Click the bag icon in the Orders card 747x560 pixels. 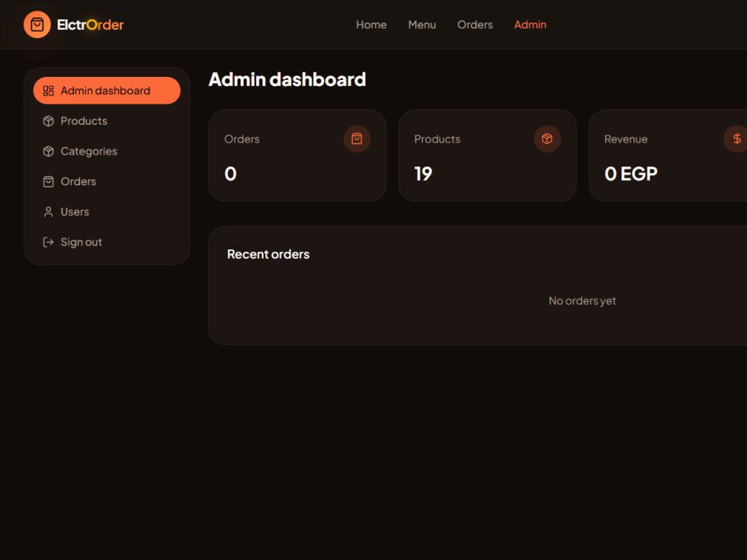coord(357,139)
